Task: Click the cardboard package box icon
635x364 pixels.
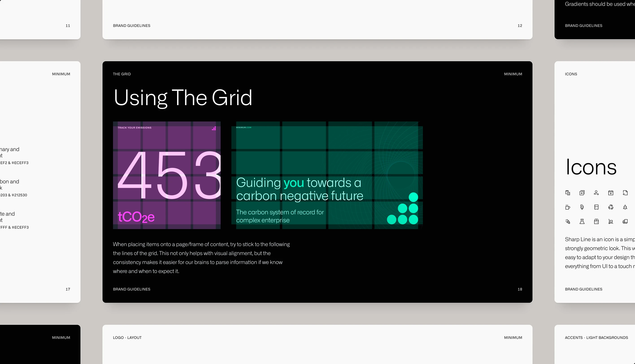Action: coord(596,221)
